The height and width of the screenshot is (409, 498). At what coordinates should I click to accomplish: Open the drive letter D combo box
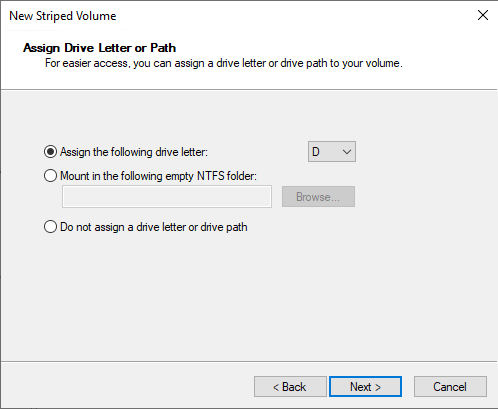point(332,152)
